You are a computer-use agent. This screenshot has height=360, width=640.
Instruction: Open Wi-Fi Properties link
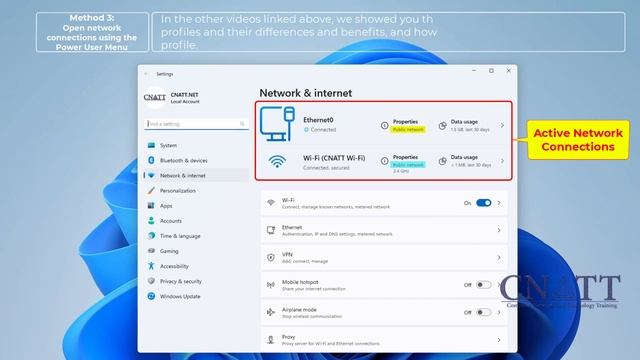point(405,157)
